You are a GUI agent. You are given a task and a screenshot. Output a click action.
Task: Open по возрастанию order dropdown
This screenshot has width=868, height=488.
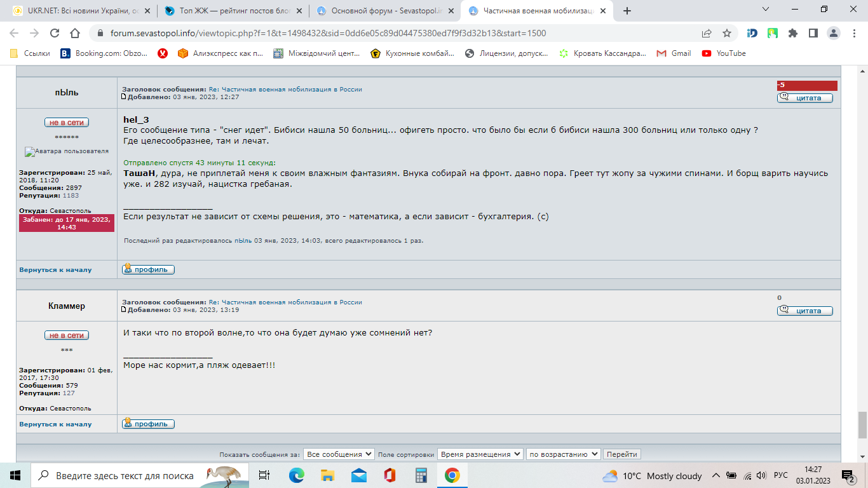click(x=563, y=454)
